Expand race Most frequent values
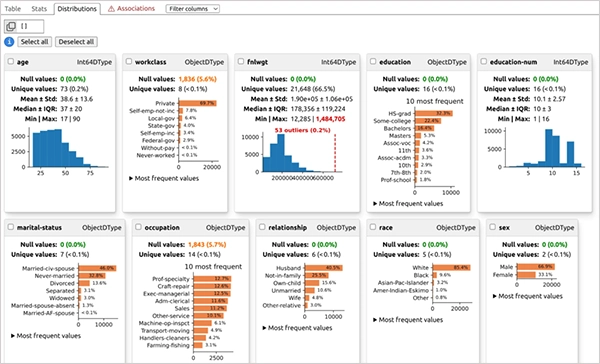This screenshot has height=364, width=600. click(x=408, y=320)
